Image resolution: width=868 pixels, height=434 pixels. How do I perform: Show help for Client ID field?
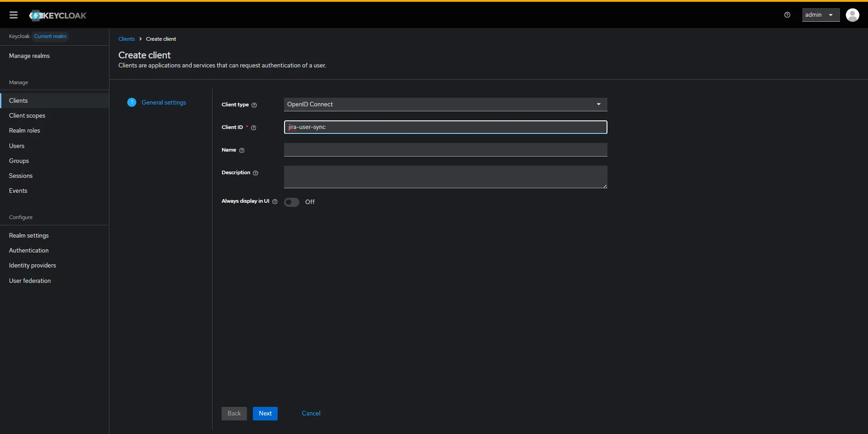tap(254, 128)
